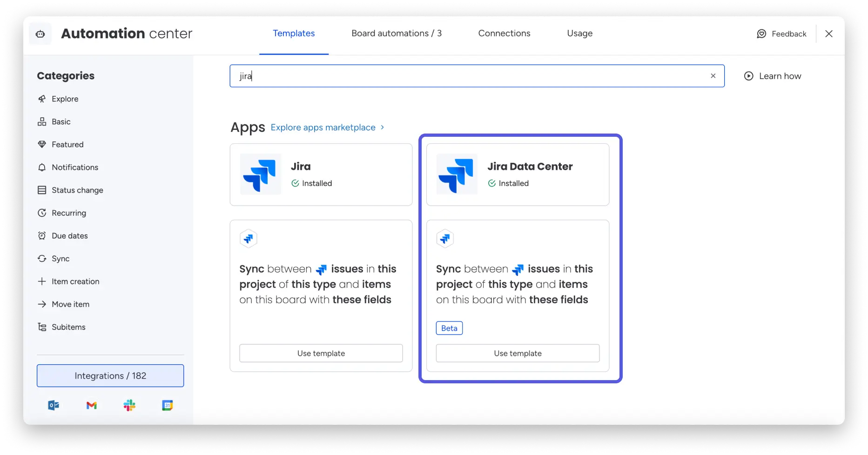Open the Usage tab
This screenshot has height=455, width=868.
pyautogui.click(x=579, y=33)
